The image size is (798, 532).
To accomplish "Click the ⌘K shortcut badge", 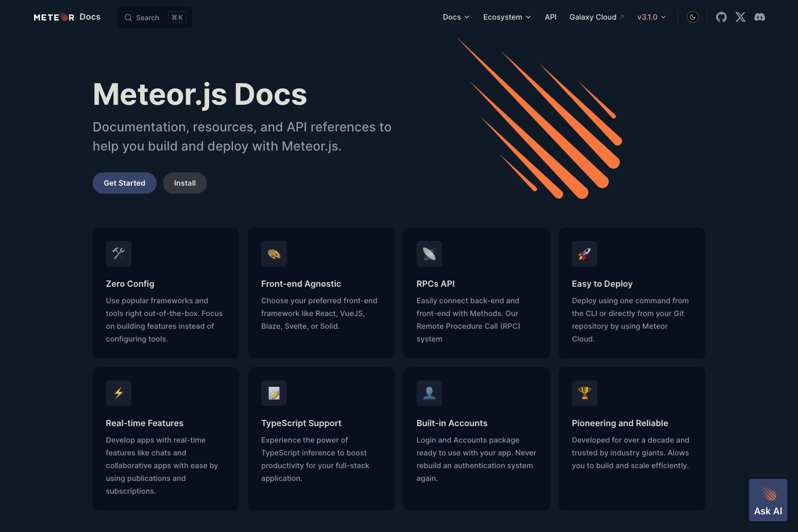I will pyautogui.click(x=177, y=18).
